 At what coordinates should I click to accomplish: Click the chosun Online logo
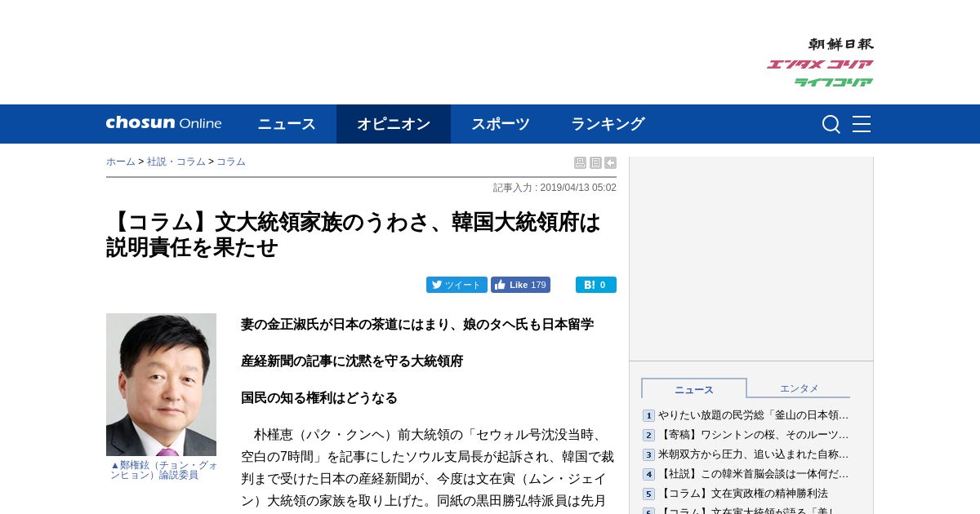tap(164, 123)
